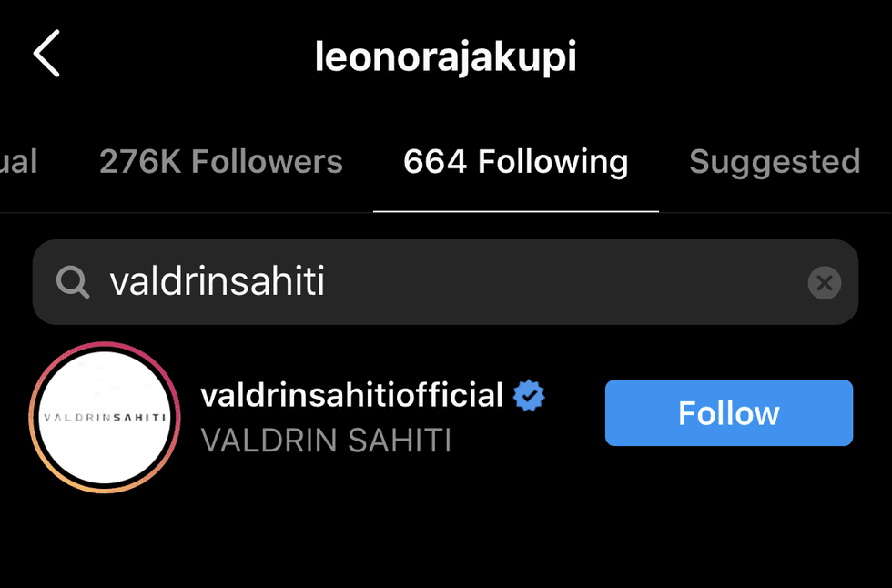Open the valdrinsahitiofficial username link
892x588 pixels.
352,395
